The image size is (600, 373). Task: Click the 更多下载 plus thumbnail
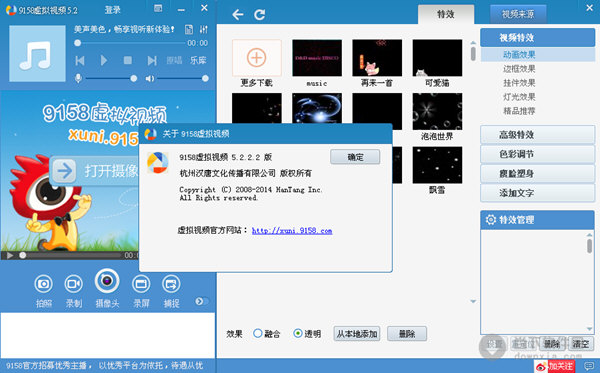click(257, 58)
